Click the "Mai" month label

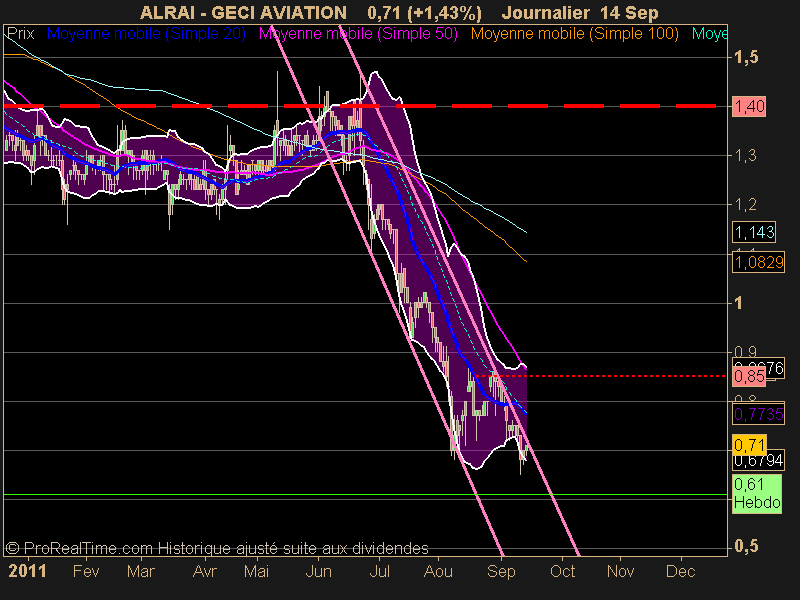coord(256,571)
